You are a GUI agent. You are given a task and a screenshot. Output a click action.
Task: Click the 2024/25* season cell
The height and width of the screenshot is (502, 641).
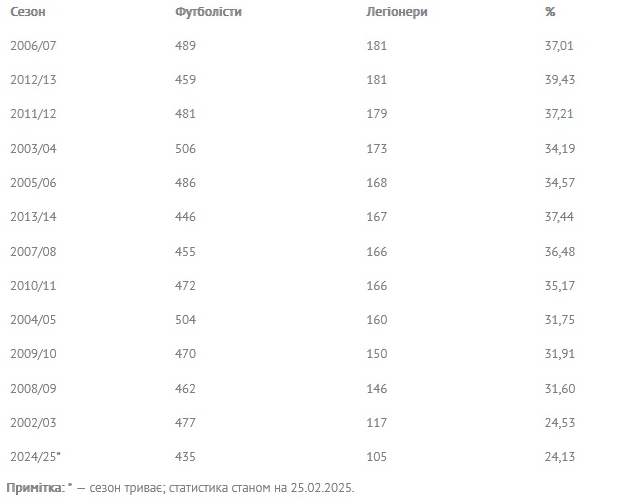point(35,457)
